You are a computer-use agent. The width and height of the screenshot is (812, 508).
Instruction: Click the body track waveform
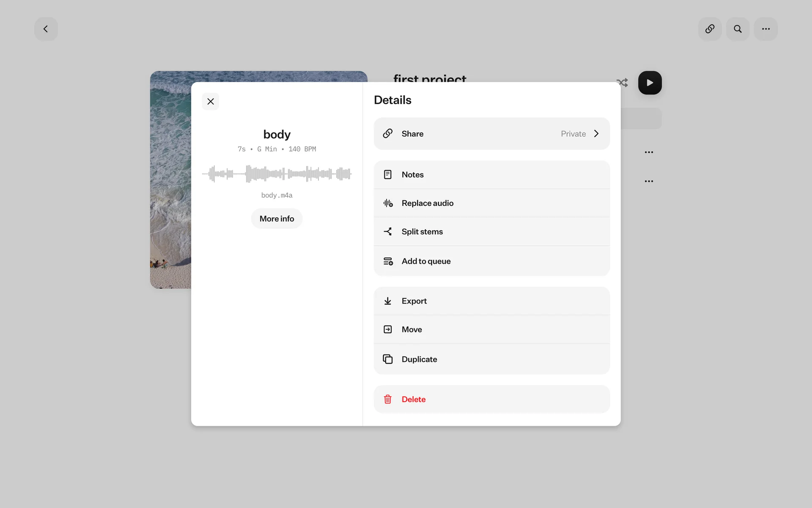tap(277, 174)
